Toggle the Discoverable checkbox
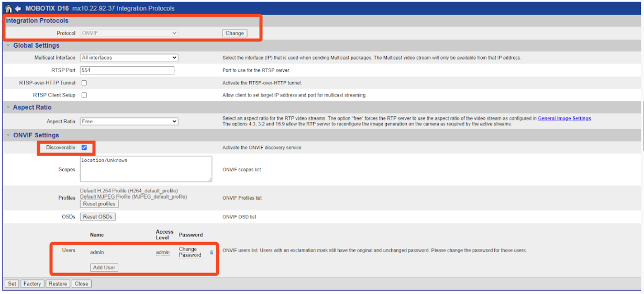Viewport: 644px width, 294px height. (x=84, y=148)
